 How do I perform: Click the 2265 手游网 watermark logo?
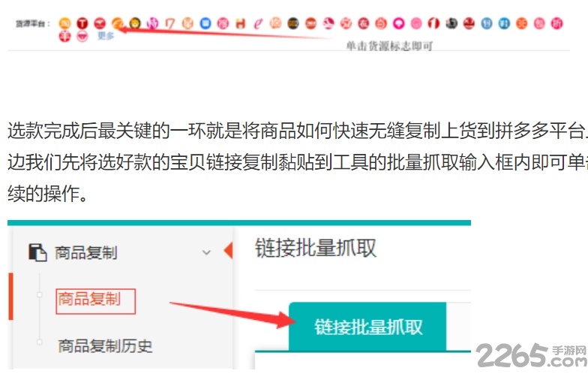click(x=531, y=354)
